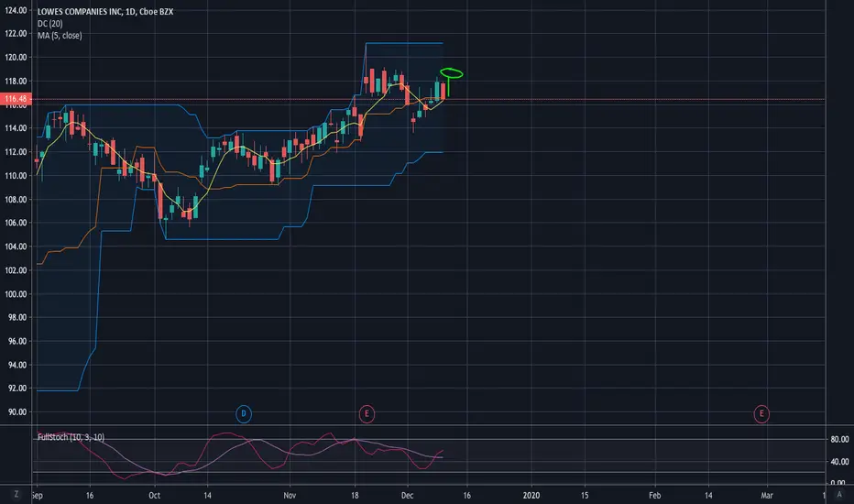854x504 pixels.
Task: Click the 92.00 price axis label
Action: (16, 388)
